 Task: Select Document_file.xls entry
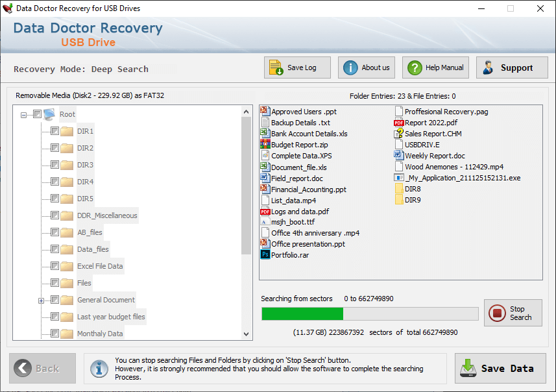tap(299, 167)
